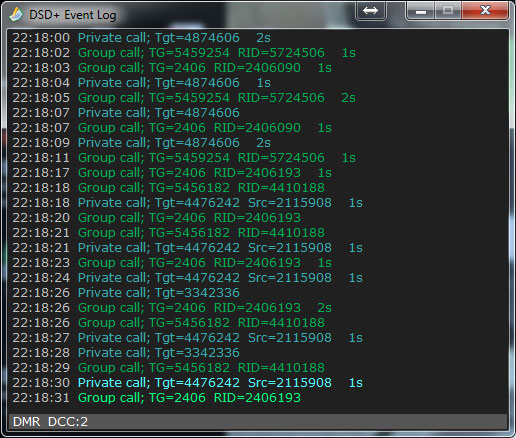
Task: Click the DMR DCC:2 status bar
Action: [257, 422]
